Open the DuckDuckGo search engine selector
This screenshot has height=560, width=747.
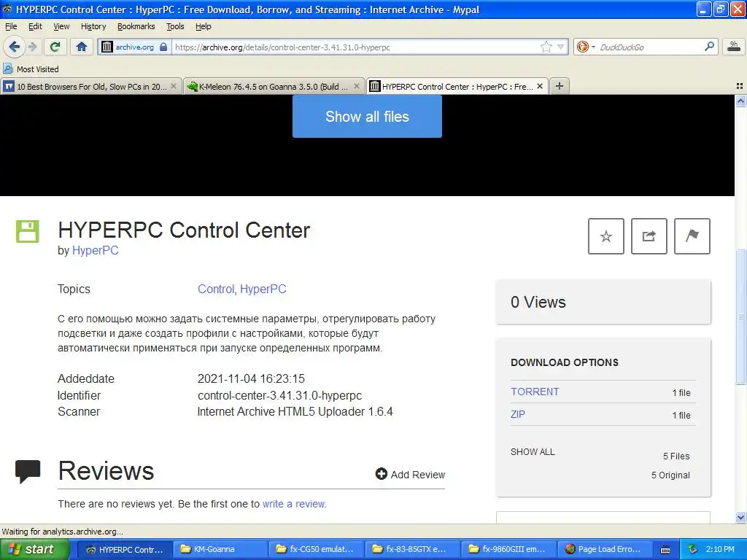coord(586,47)
